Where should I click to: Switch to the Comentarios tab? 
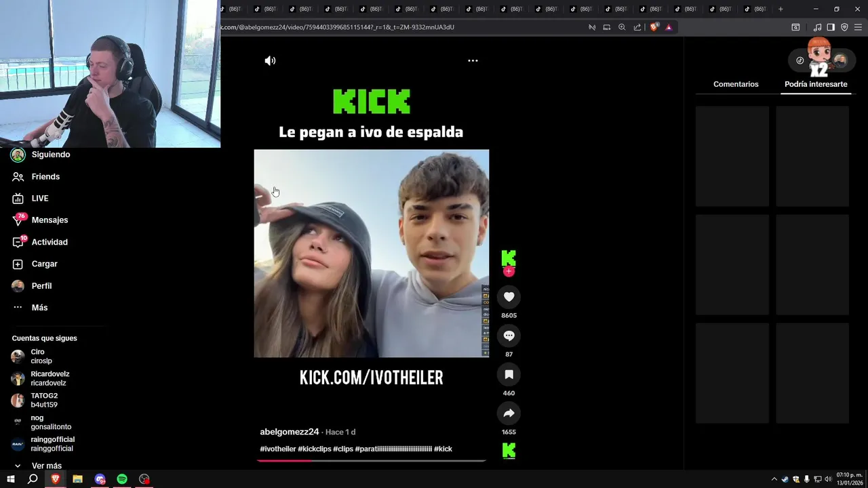736,84
